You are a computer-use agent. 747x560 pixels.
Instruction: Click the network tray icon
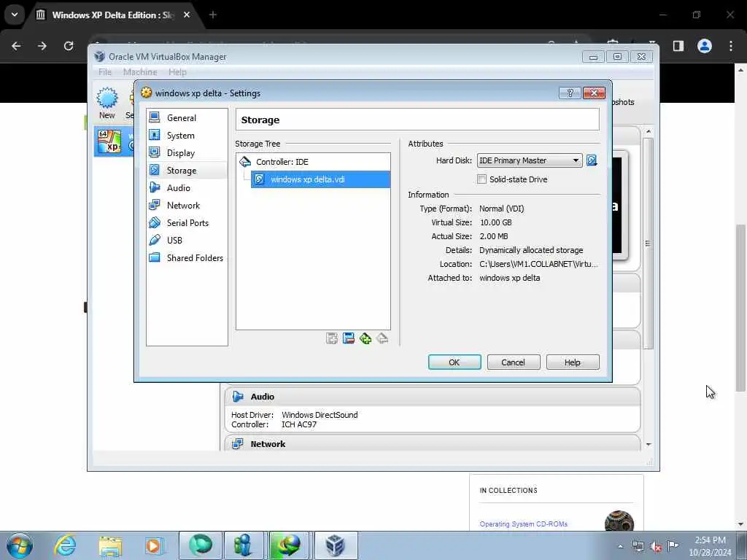tap(638, 547)
